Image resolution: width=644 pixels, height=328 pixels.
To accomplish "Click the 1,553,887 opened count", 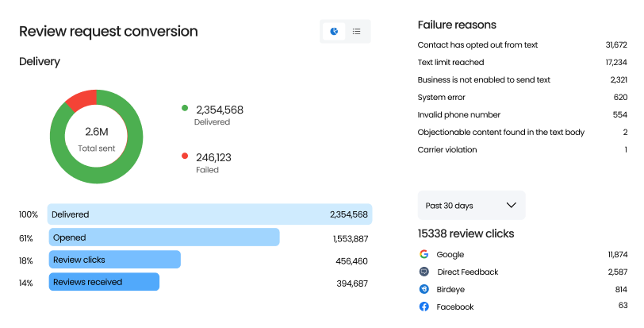I will pyautogui.click(x=351, y=239).
